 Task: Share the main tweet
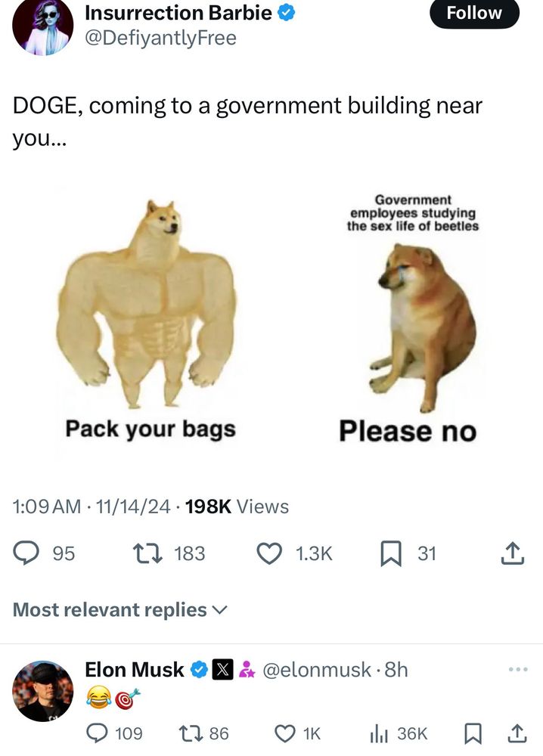tap(512, 553)
